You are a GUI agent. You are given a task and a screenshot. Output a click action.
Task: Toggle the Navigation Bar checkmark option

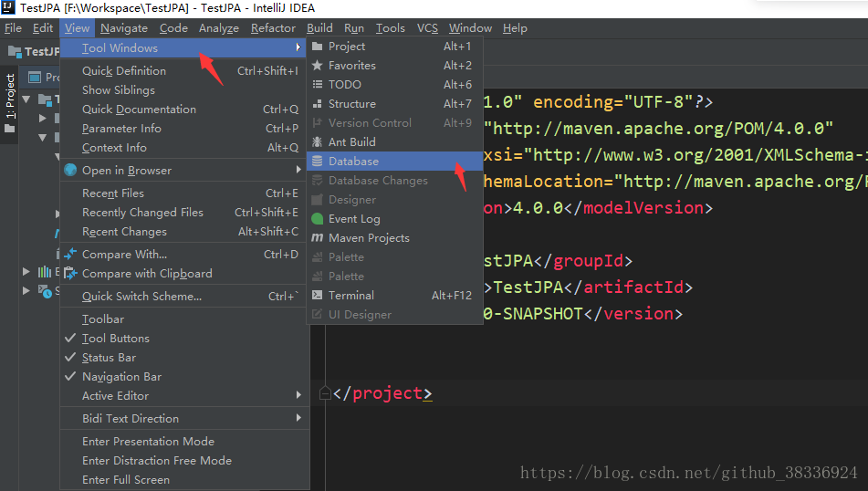pyautogui.click(x=184, y=376)
